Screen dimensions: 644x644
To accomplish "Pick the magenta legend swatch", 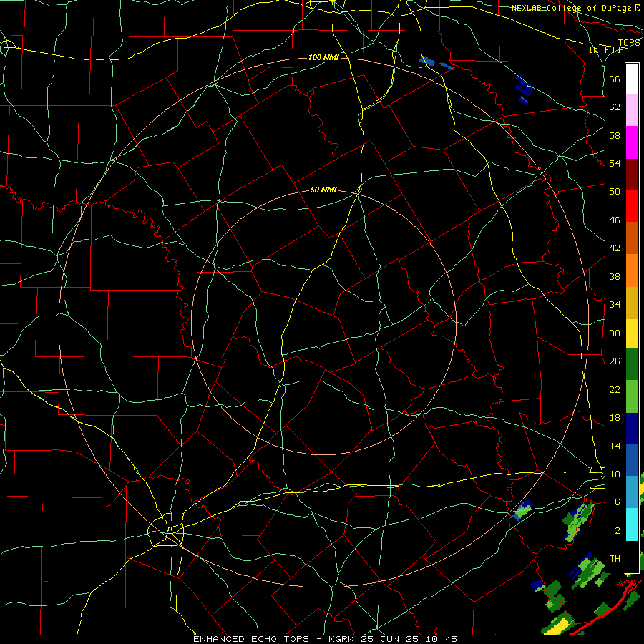I will pyautogui.click(x=632, y=142).
